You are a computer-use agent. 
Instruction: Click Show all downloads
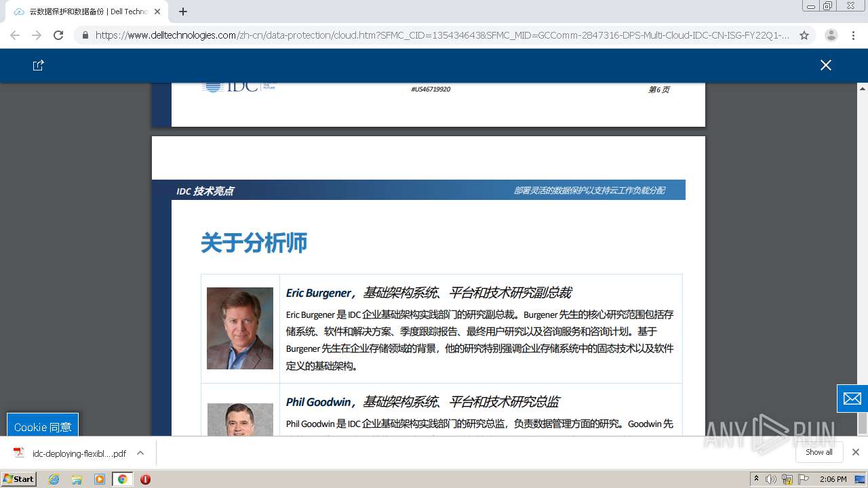(x=819, y=452)
